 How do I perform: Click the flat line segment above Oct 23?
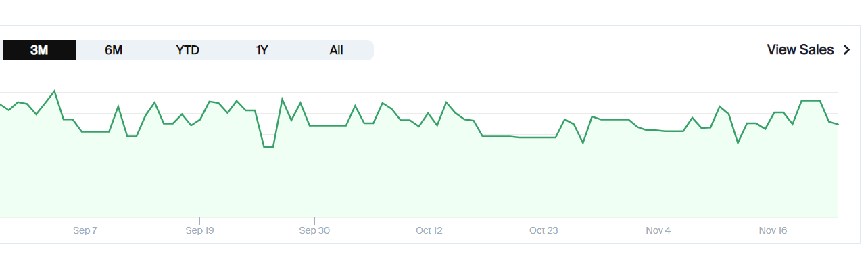tap(537, 137)
